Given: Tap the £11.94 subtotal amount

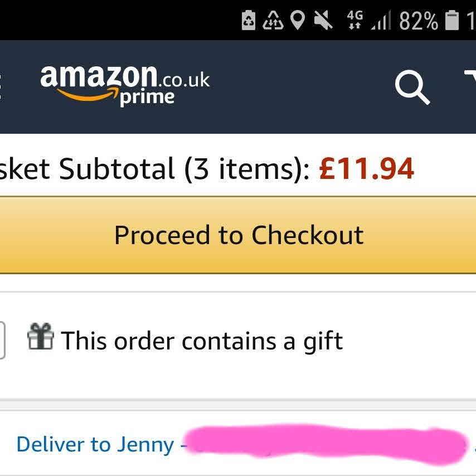Looking at the screenshot, I should point(366,168).
